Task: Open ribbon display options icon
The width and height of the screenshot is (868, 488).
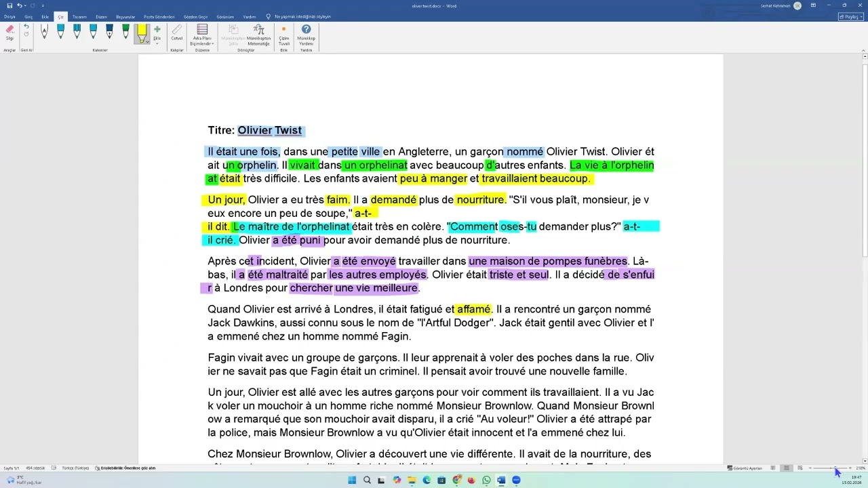Action: coord(813,5)
